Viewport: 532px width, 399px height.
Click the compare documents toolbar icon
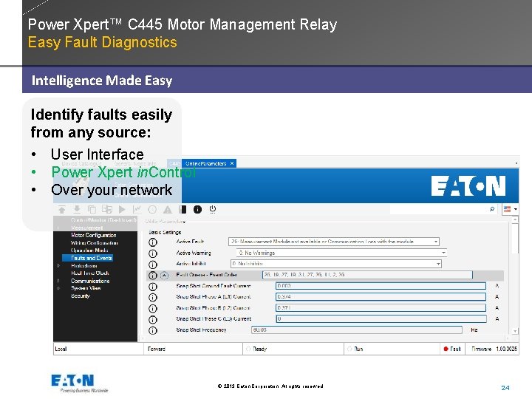[107, 209]
